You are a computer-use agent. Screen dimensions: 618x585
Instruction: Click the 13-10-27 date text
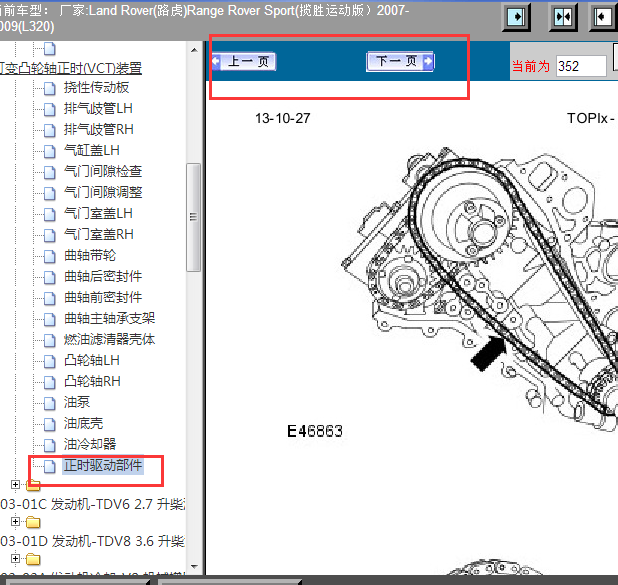point(283,118)
